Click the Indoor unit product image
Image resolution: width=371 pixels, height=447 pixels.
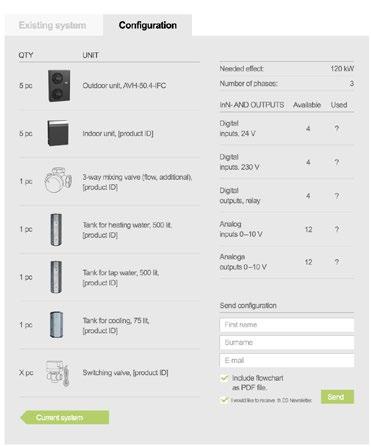point(58,133)
